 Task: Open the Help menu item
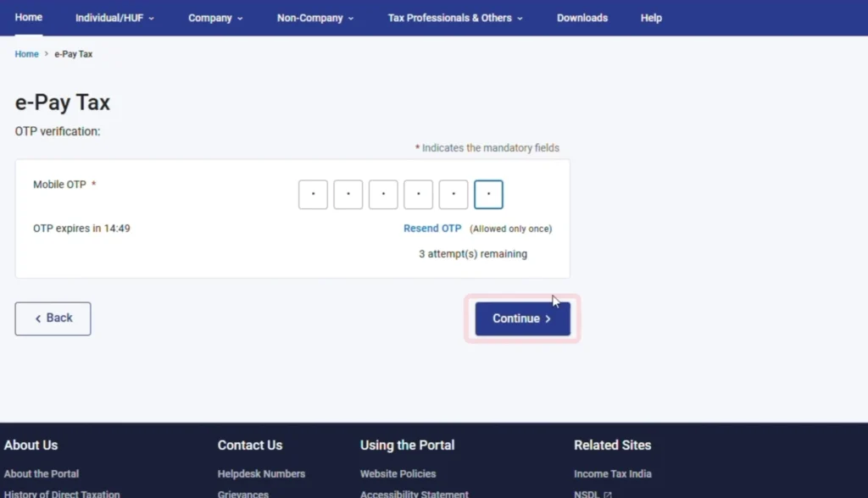[651, 18]
